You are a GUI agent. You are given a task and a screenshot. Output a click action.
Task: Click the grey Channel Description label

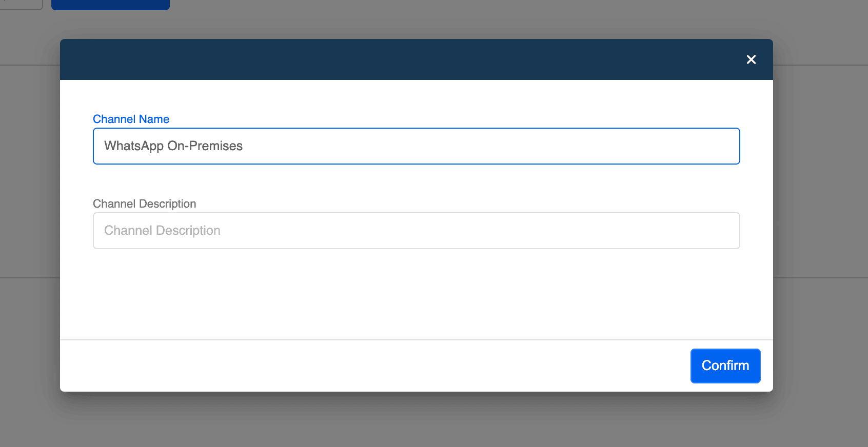144,204
